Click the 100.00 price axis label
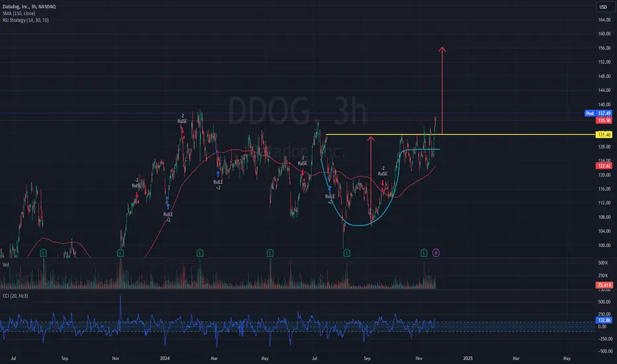The width and height of the screenshot is (617, 364). 604,245
